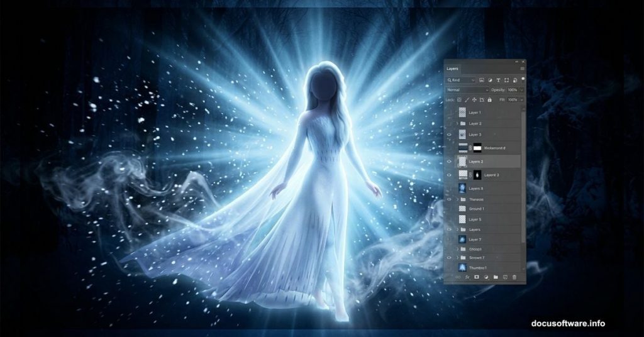Select Layer 5 row

point(482,219)
